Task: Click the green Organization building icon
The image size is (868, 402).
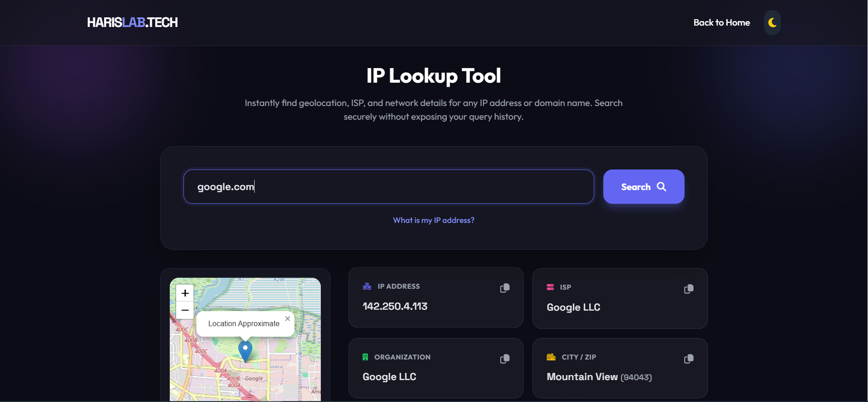Action: pyautogui.click(x=365, y=357)
